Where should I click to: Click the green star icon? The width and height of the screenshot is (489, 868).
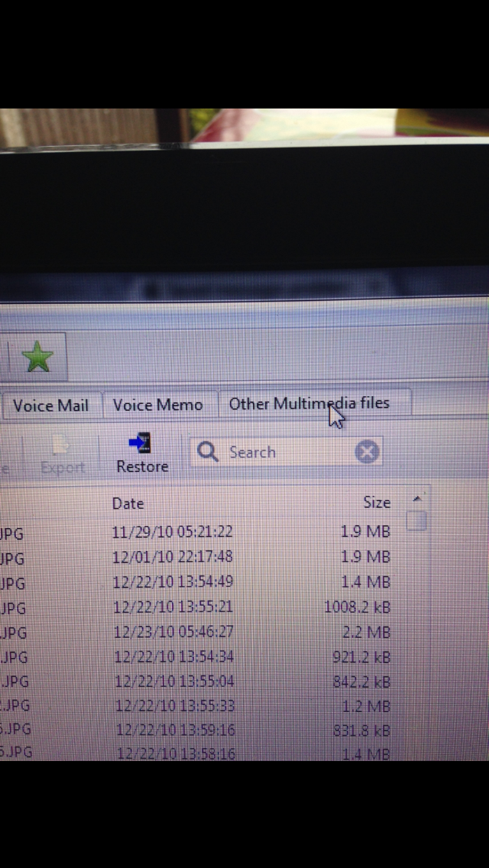[x=37, y=357]
